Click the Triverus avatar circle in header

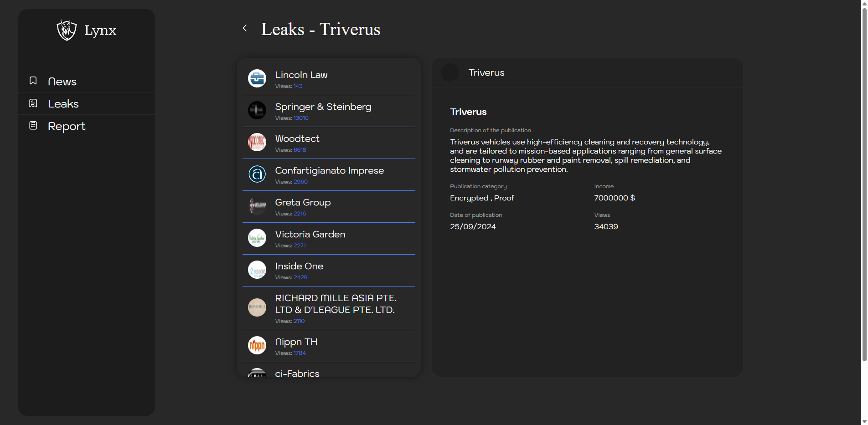coord(450,73)
